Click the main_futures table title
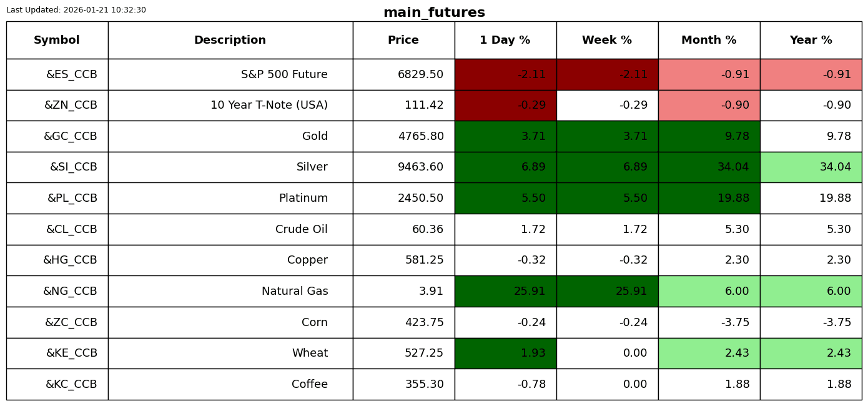 (x=434, y=13)
